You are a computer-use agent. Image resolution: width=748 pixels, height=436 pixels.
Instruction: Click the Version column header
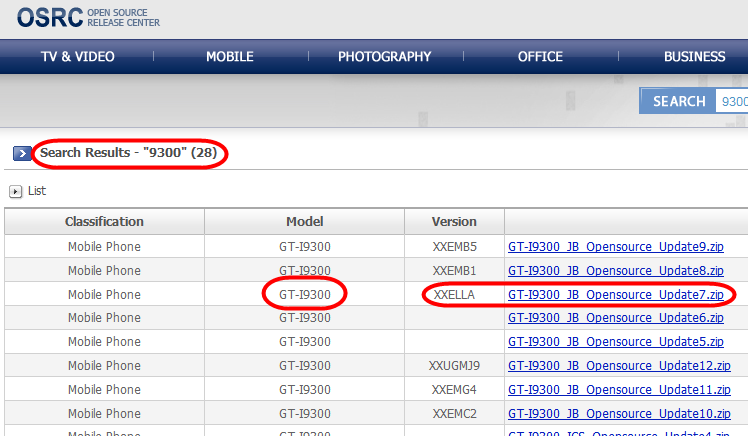coord(454,221)
